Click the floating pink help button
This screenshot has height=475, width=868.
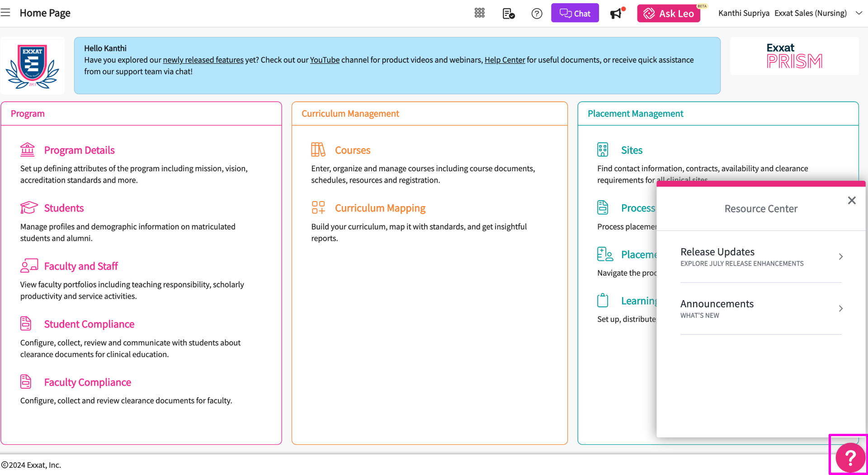pos(850,457)
